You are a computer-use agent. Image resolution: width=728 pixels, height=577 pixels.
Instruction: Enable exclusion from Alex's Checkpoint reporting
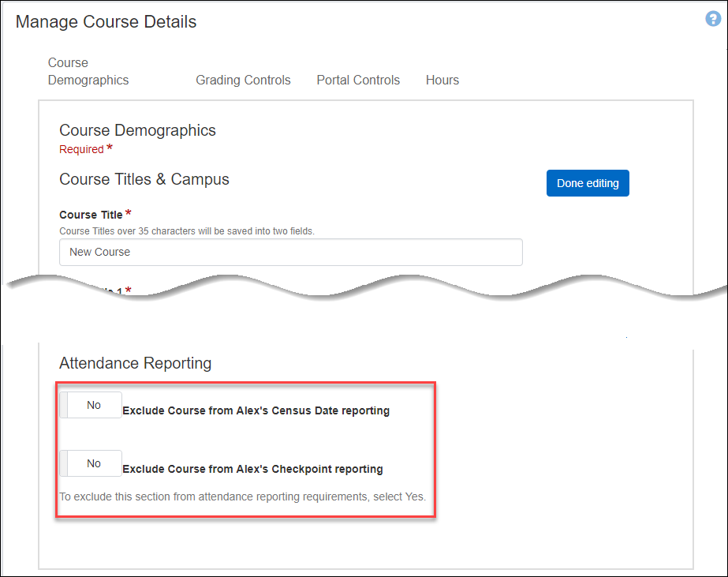point(90,463)
